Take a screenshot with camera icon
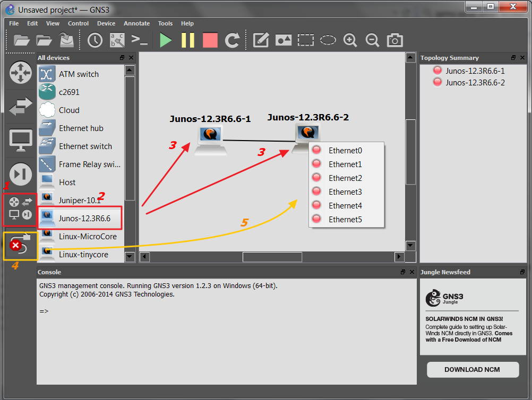The height and width of the screenshot is (400, 532). tap(394, 40)
